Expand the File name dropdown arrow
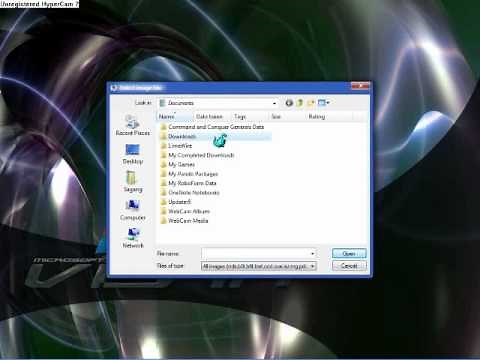This screenshot has width=480, height=360. click(312, 254)
